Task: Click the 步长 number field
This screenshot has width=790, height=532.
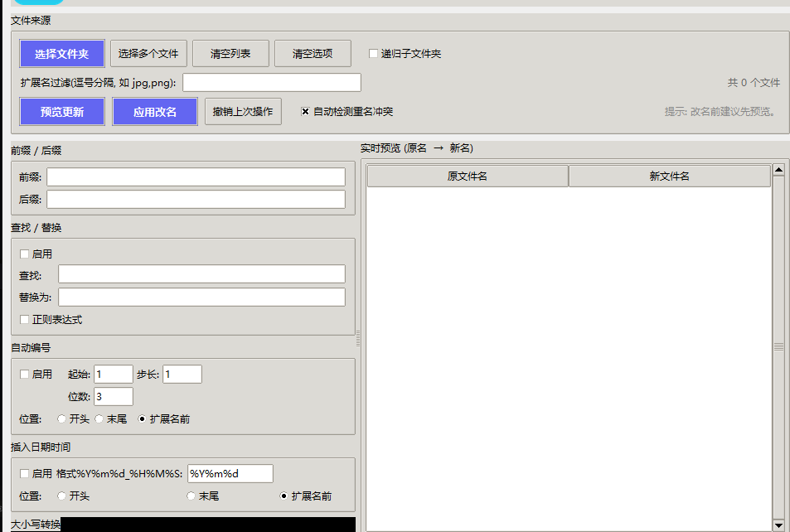Action: point(182,375)
